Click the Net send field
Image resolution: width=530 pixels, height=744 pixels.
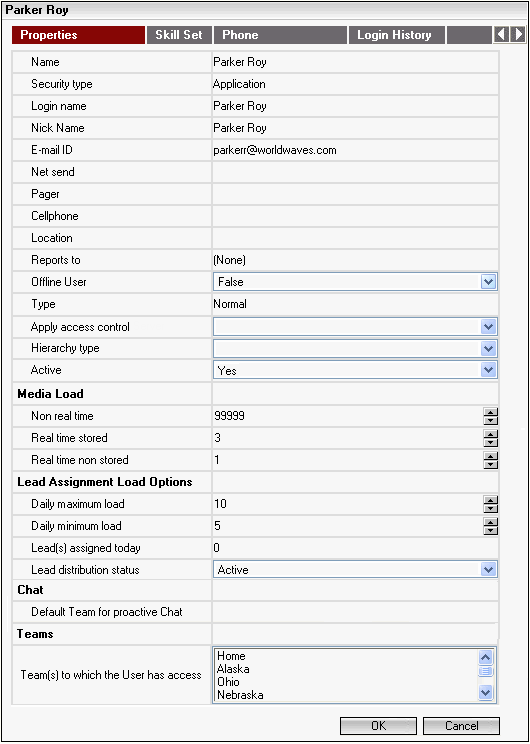click(355, 172)
